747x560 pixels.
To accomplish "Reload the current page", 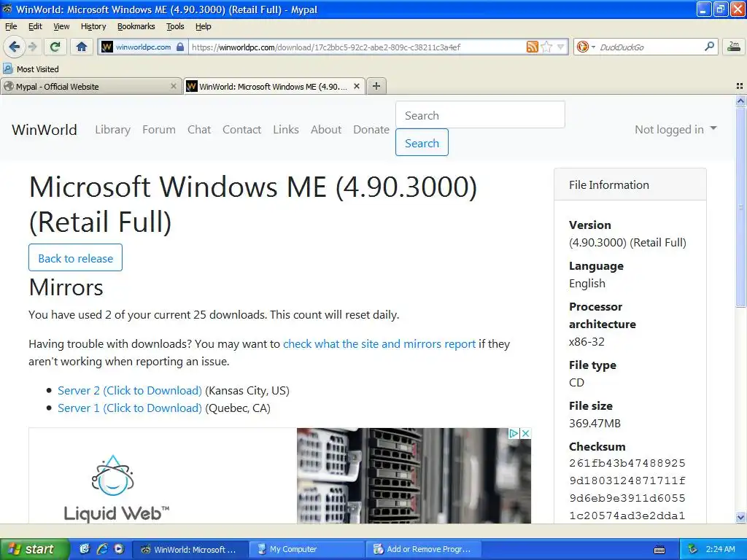I will 55,47.
